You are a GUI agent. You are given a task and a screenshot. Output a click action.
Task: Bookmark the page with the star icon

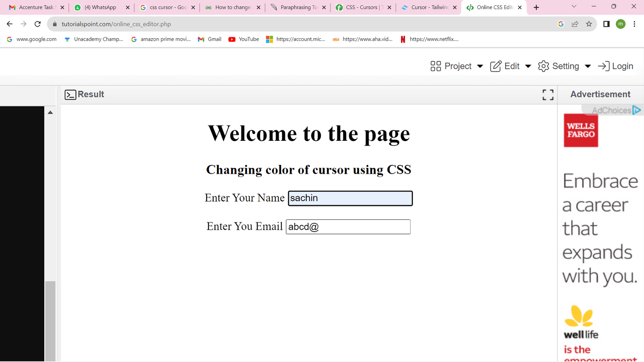[589, 24]
